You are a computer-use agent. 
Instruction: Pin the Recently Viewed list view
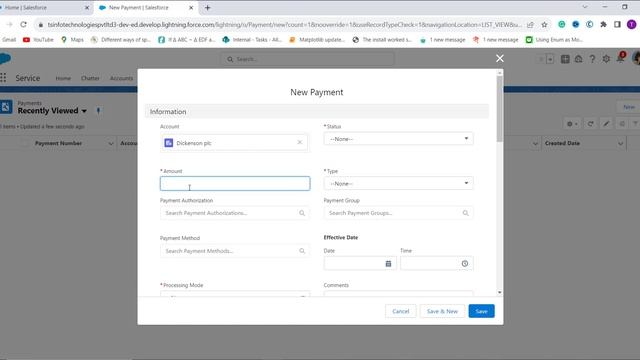pyautogui.click(x=98, y=111)
